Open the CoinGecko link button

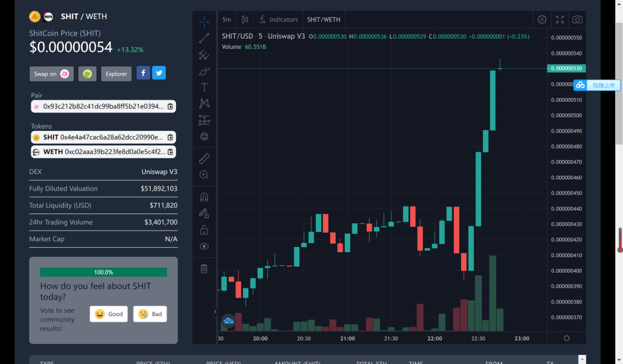coord(88,74)
